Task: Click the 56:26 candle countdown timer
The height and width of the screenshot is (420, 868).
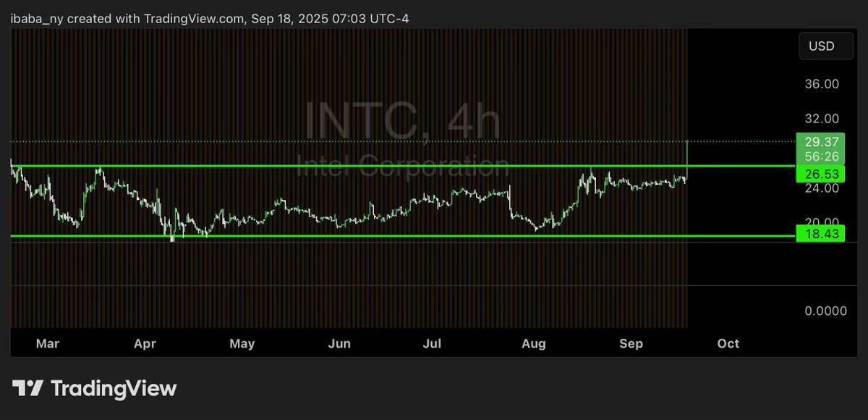Action: 821,156
